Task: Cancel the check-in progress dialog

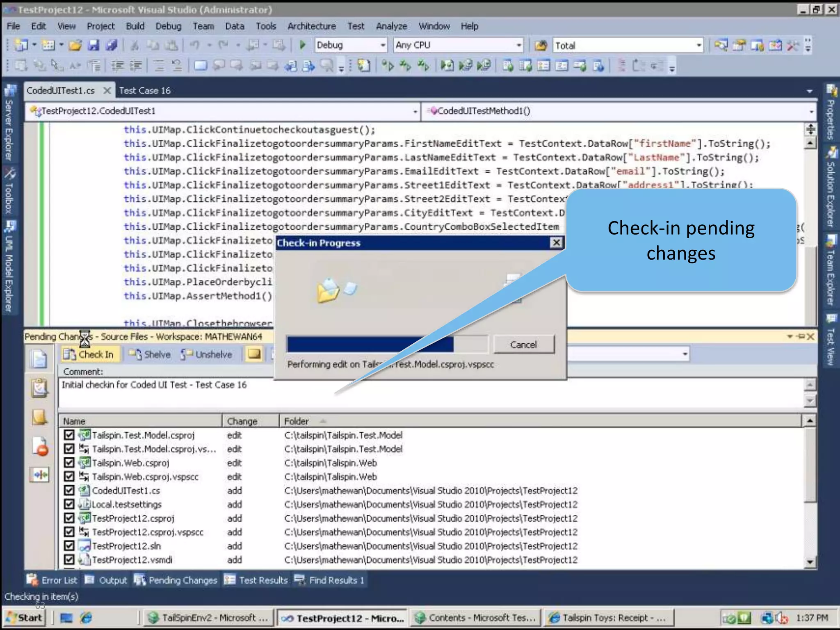Action: point(523,345)
